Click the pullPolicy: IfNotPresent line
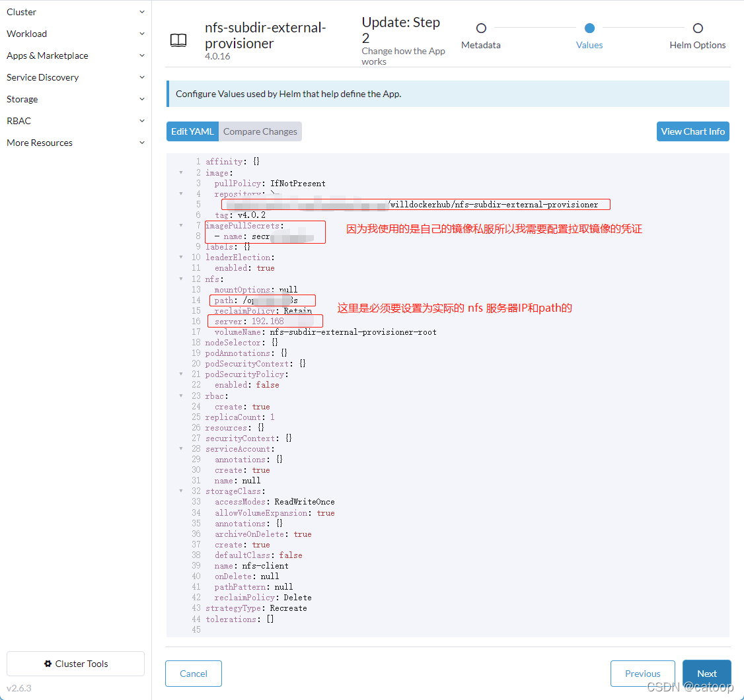Image resolution: width=744 pixels, height=700 pixels. point(270,184)
